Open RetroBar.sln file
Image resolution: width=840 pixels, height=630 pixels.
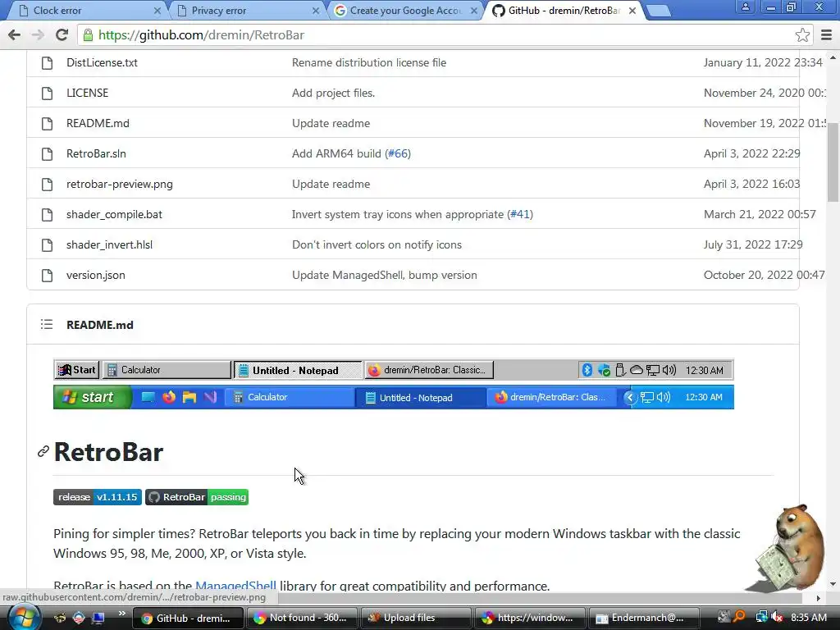tap(96, 153)
